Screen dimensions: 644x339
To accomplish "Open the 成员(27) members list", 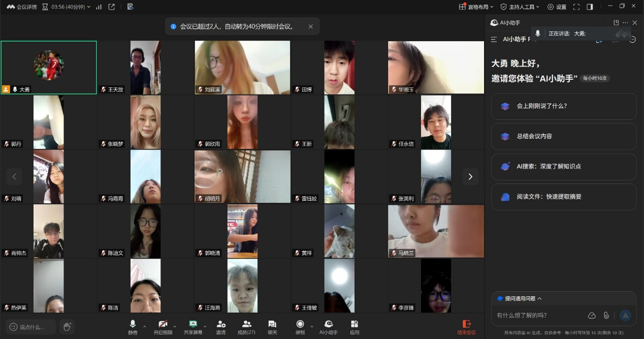I will (246, 326).
